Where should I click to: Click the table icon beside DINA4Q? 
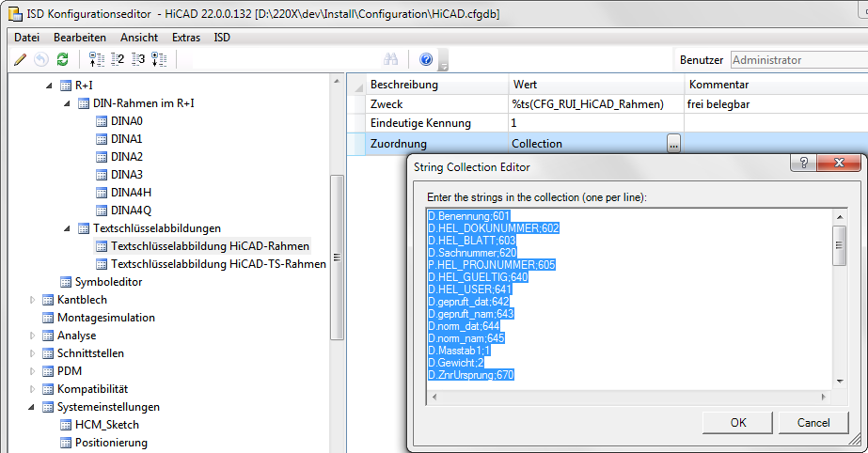pyautogui.click(x=102, y=211)
